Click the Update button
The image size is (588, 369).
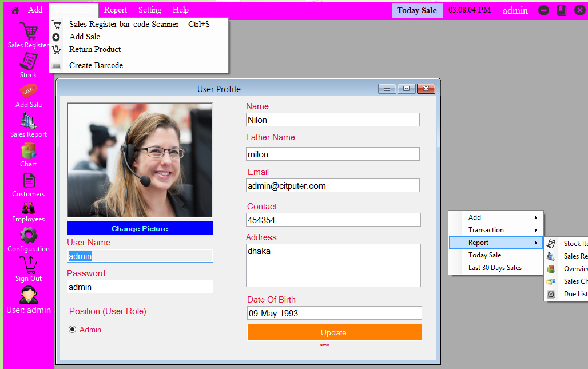coord(334,332)
